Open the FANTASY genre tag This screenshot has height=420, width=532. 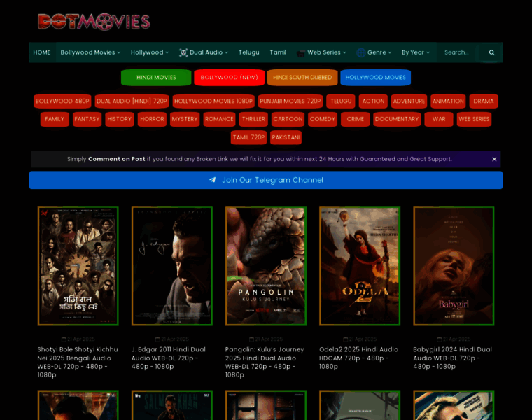coord(87,119)
